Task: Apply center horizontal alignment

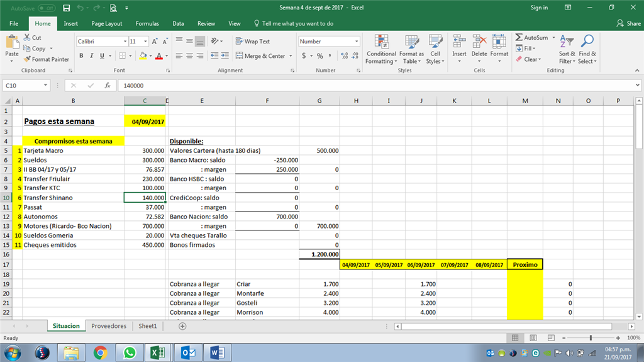Action: click(189, 56)
